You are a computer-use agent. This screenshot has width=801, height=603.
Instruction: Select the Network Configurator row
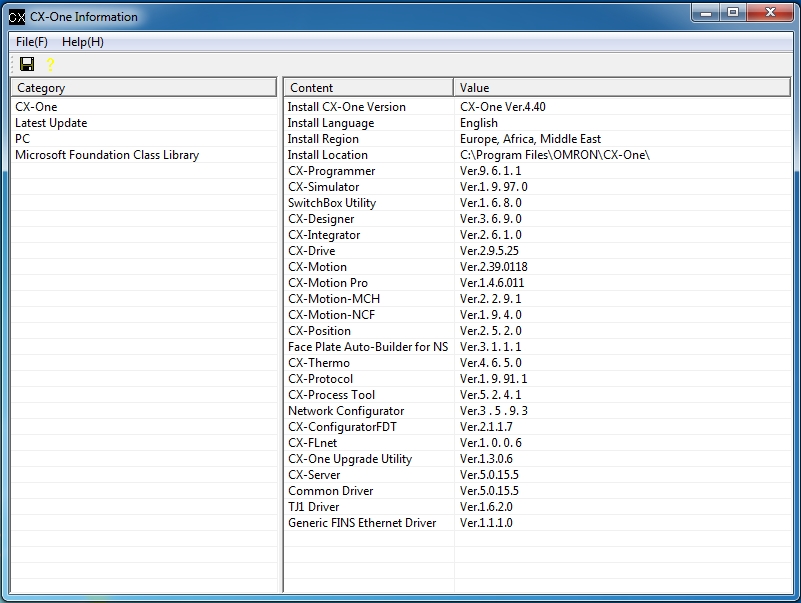[537, 411]
